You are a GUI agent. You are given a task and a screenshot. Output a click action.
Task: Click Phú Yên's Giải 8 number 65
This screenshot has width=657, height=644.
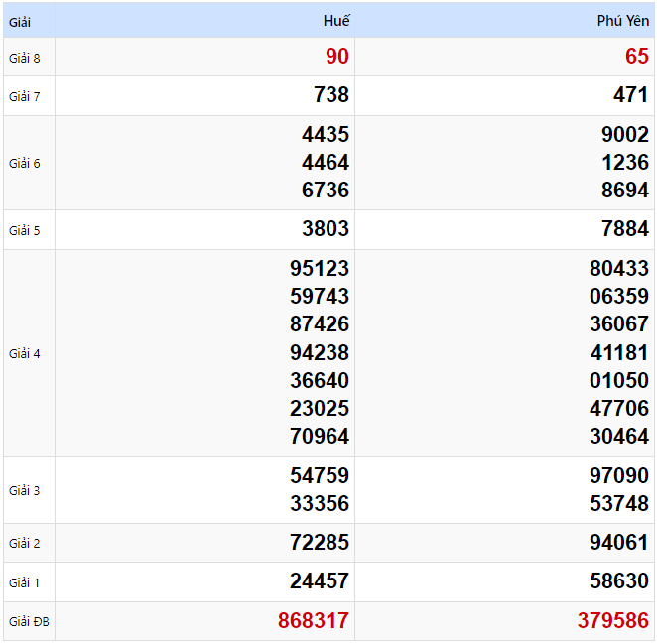click(x=636, y=57)
